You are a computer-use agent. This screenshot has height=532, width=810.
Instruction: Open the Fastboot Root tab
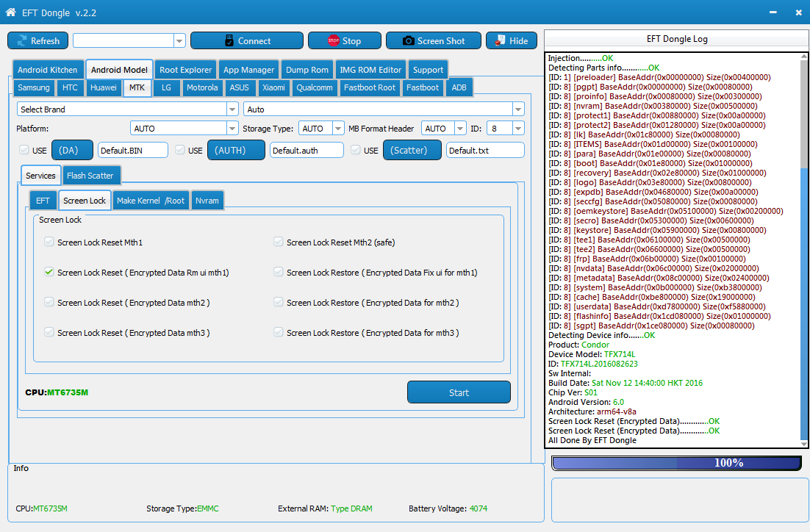pos(370,87)
